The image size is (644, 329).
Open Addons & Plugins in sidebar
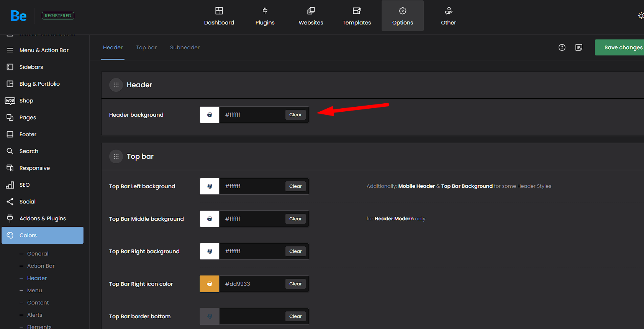coord(43,218)
